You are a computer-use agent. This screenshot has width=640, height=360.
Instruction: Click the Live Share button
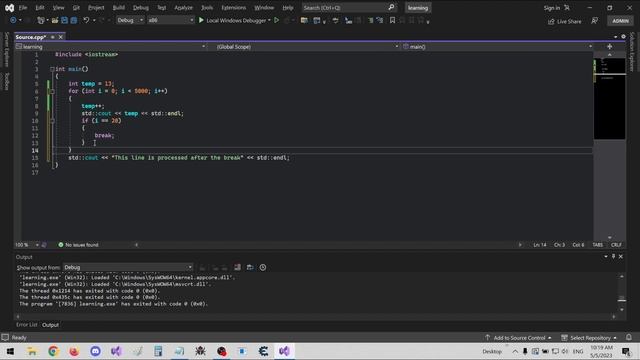pyautogui.click(x=564, y=21)
